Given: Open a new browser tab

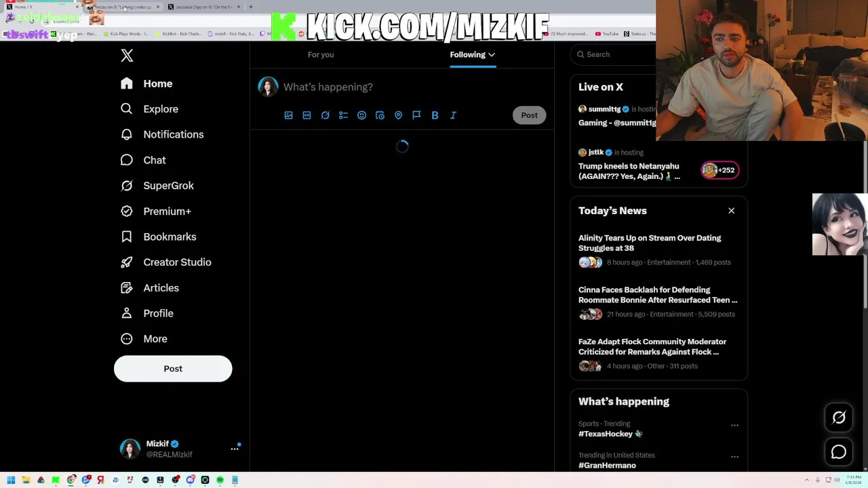Looking at the screenshot, I should pyautogui.click(x=250, y=7).
